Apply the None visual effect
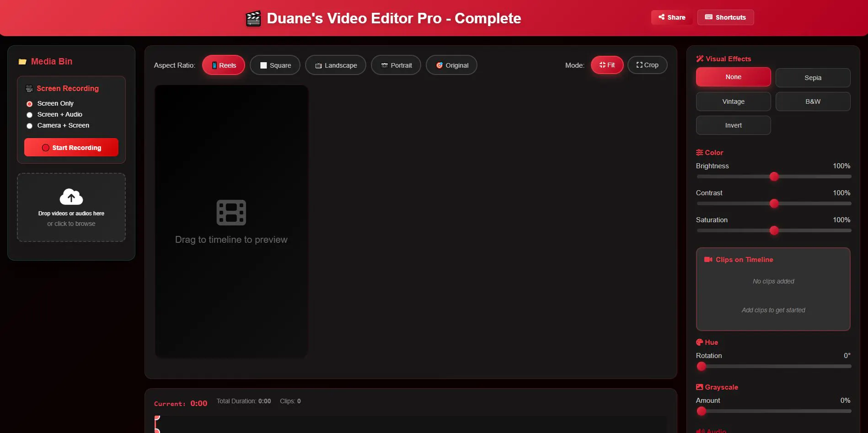Viewport: 868px width, 433px height. point(733,77)
